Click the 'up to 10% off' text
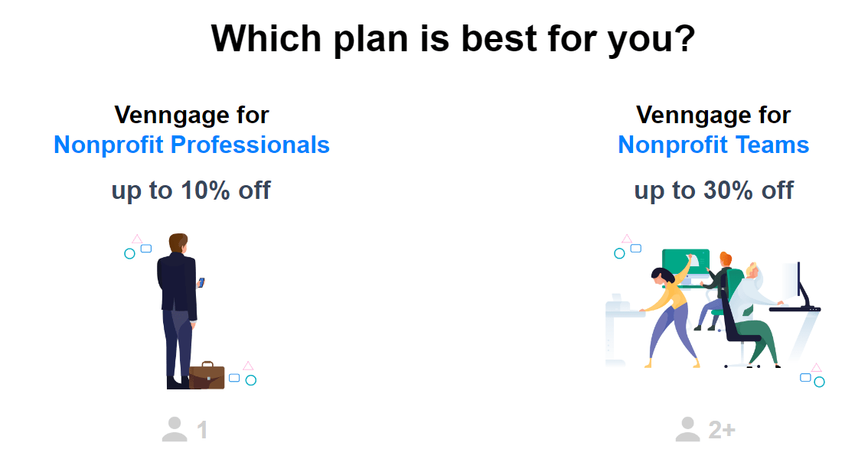This screenshot has height=459, width=868. [191, 190]
